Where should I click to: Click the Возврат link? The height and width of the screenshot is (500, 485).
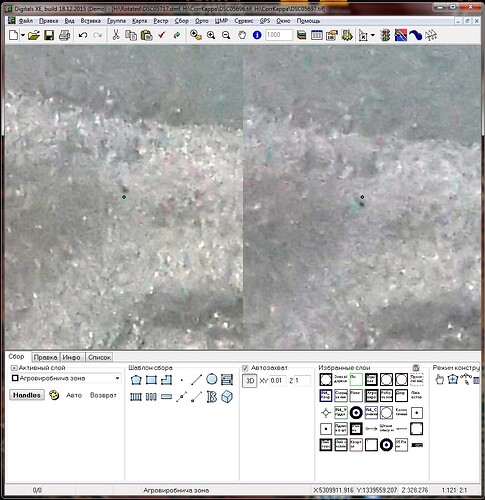[103, 395]
